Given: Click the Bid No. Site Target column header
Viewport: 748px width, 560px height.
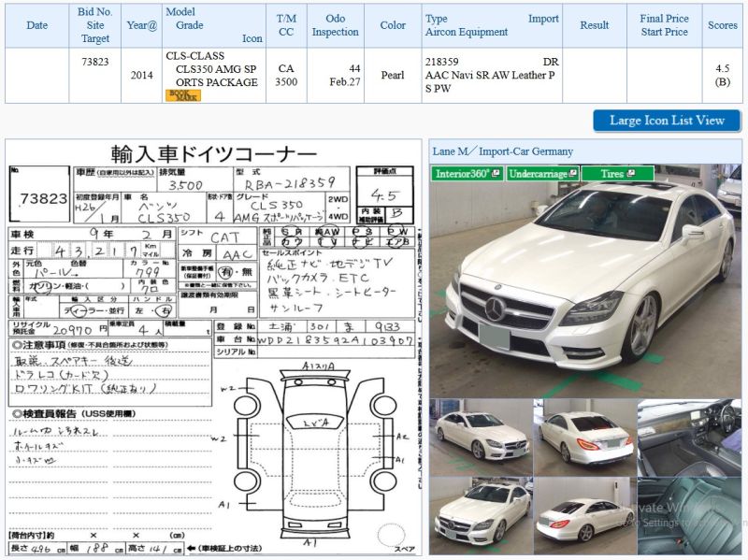Looking at the screenshot, I should point(95,25).
